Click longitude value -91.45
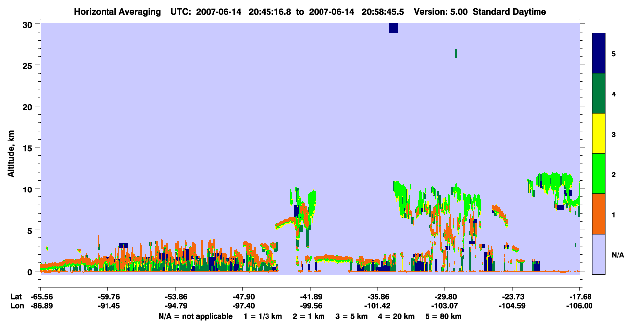This screenshot has width=644, height=330. [108, 306]
